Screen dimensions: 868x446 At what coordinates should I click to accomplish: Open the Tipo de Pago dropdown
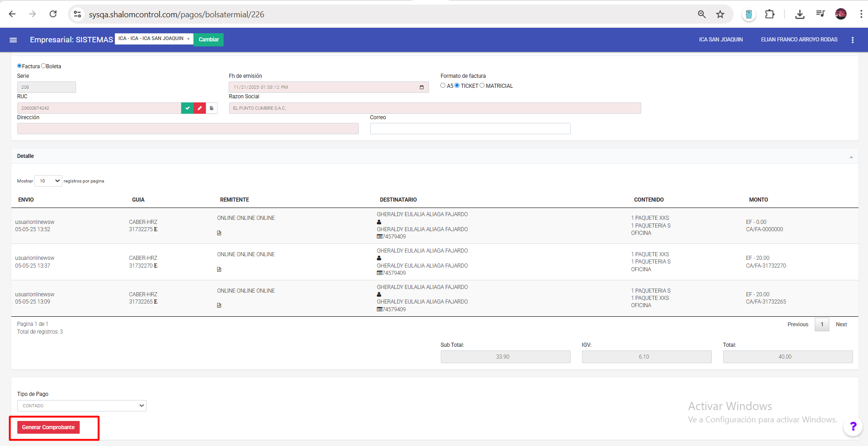point(82,405)
